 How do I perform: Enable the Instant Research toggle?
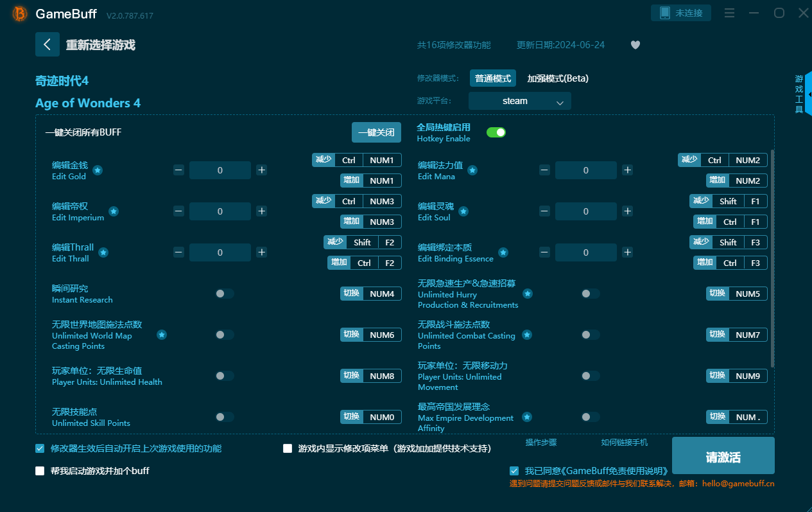[x=224, y=294]
